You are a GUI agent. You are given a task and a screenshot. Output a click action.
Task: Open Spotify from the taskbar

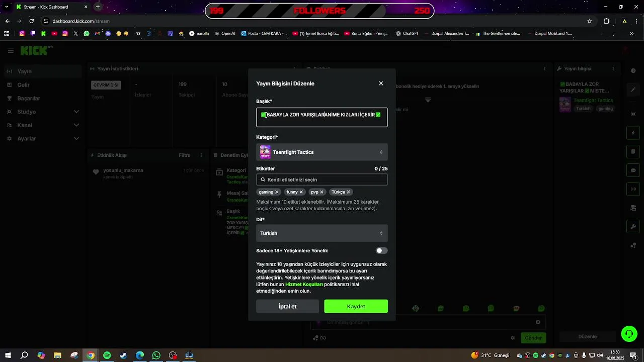point(107,355)
